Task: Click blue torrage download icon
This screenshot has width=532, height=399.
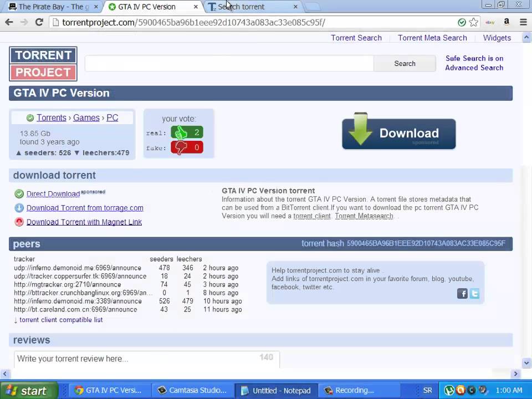Action: click(19, 208)
